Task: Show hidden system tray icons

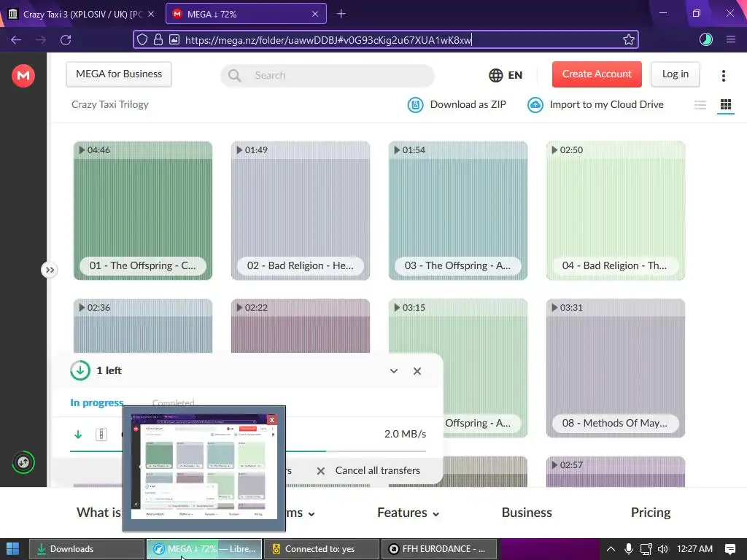Action: click(611, 549)
